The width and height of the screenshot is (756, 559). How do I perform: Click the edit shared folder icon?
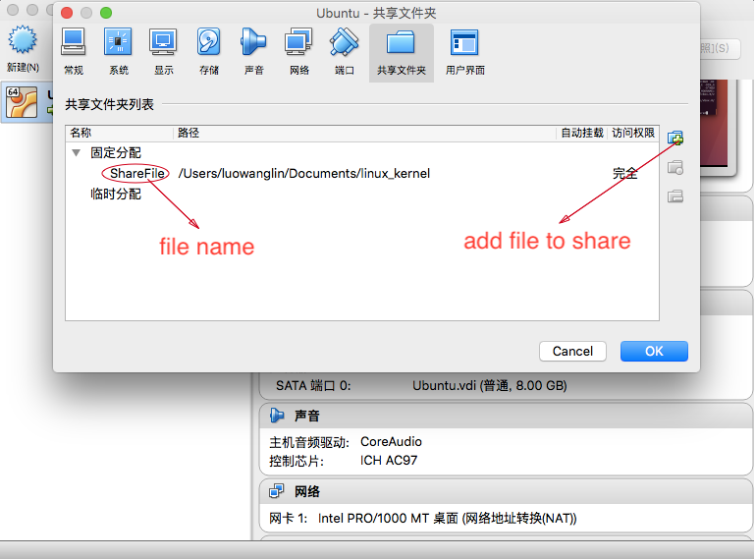tap(675, 167)
